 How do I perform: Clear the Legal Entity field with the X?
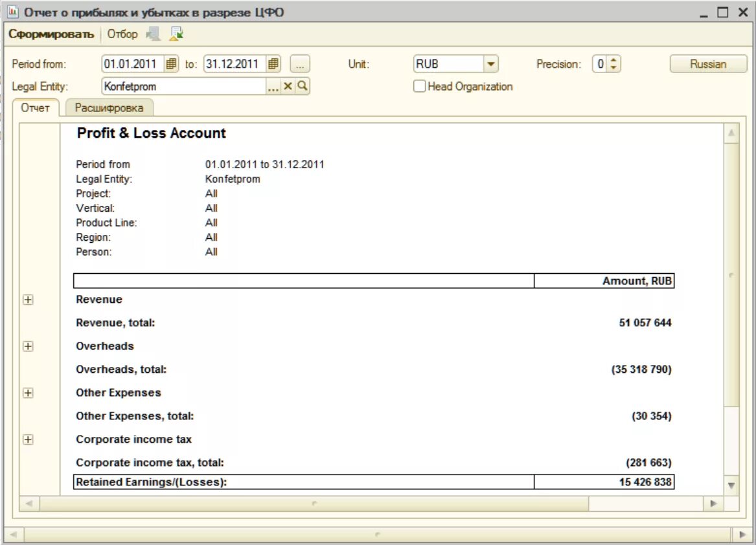coord(288,86)
